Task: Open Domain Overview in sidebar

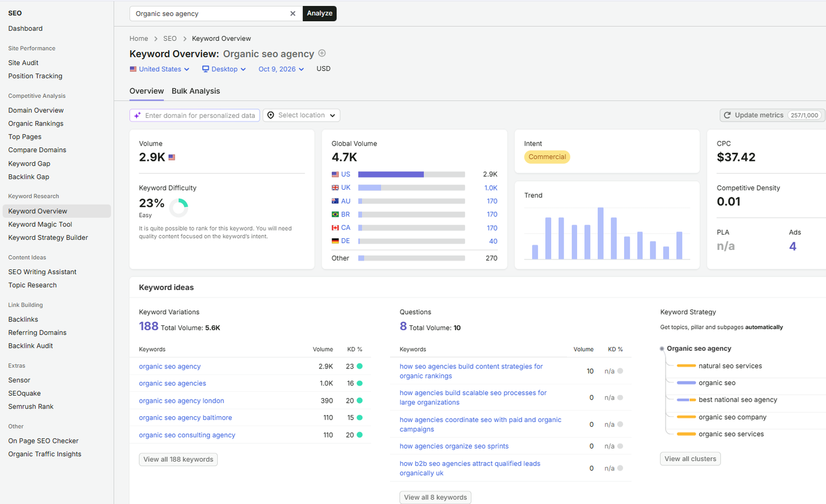Action: pyautogui.click(x=36, y=110)
